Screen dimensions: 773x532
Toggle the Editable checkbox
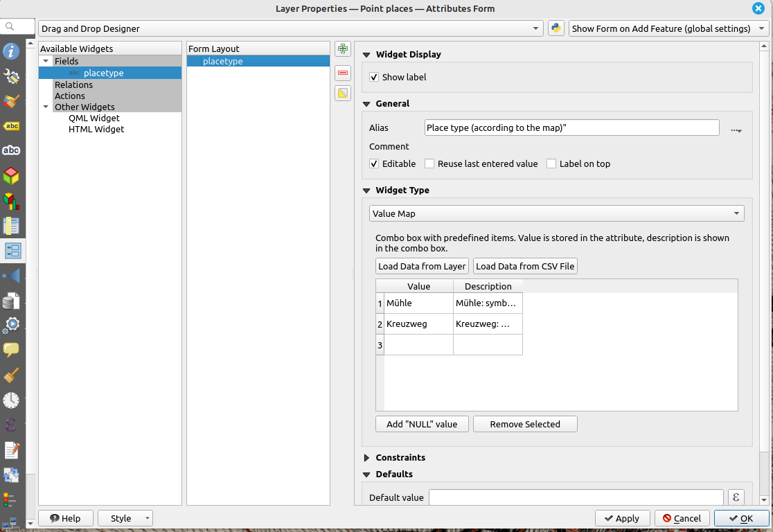pos(374,164)
